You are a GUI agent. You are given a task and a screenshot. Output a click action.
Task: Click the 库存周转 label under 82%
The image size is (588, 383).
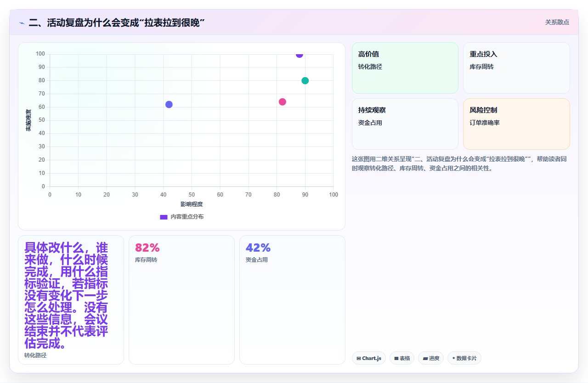(x=146, y=260)
